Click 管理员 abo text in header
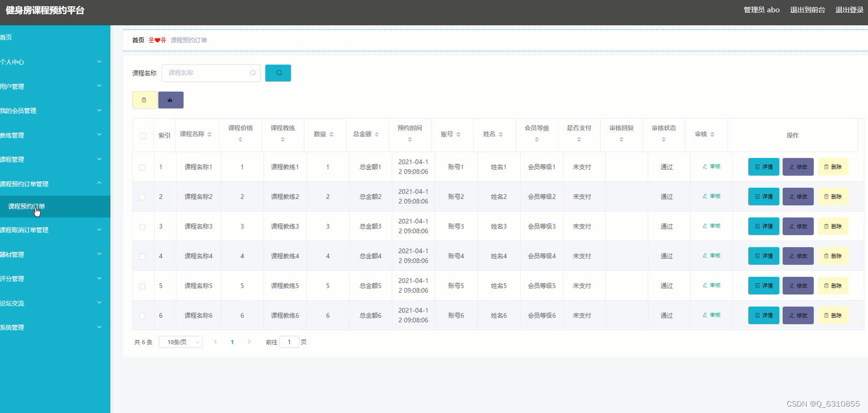The width and height of the screenshot is (868, 413). 762,10
